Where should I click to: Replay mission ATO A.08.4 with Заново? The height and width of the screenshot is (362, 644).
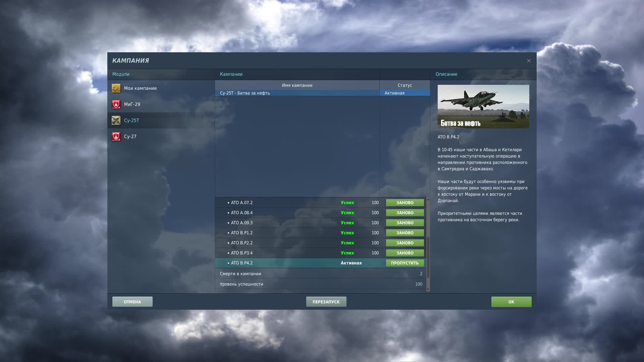[x=405, y=213]
